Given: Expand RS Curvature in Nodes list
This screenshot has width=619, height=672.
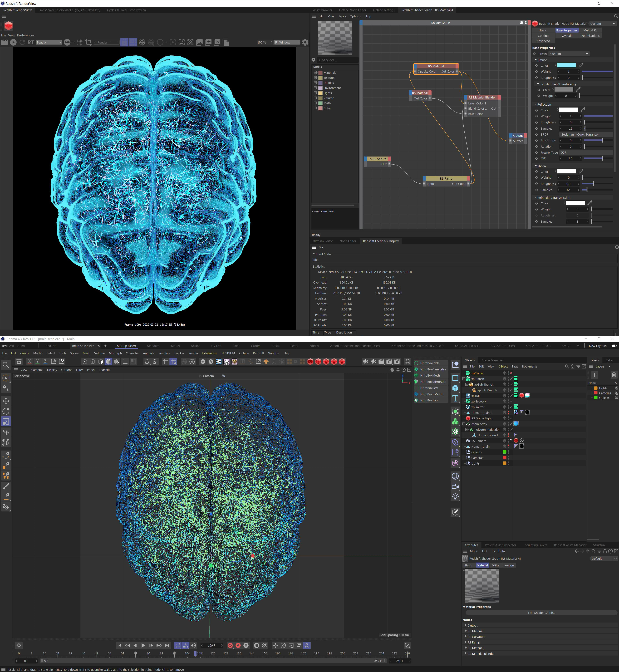Looking at the screenshot, I should click(x=466, y=637).
